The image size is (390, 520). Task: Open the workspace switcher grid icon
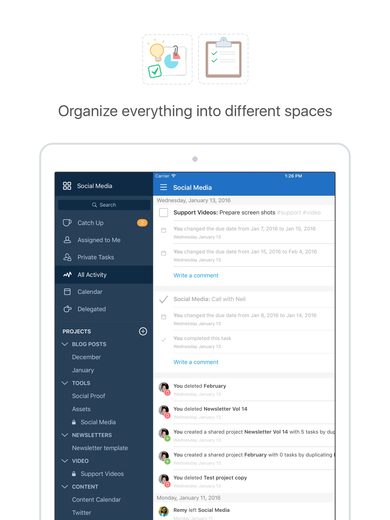[67, 186]
